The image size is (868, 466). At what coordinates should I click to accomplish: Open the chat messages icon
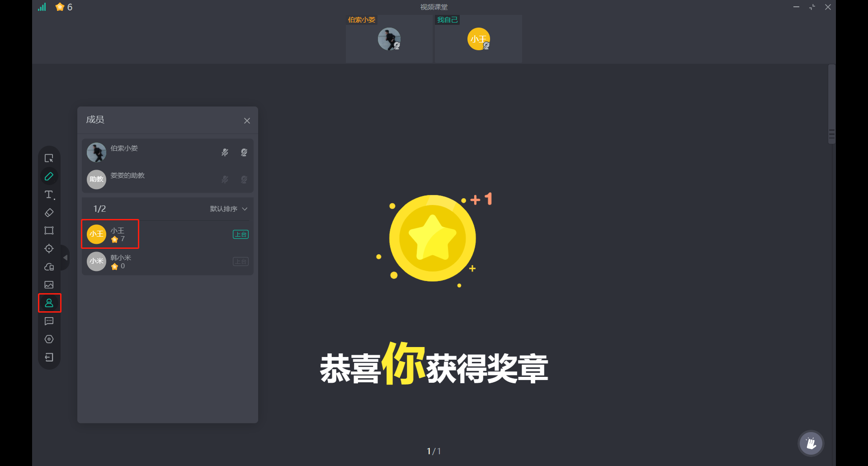coord(49,321)
